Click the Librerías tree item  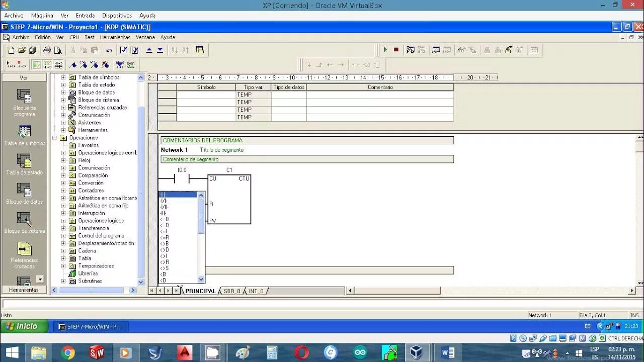coord(88,274)
